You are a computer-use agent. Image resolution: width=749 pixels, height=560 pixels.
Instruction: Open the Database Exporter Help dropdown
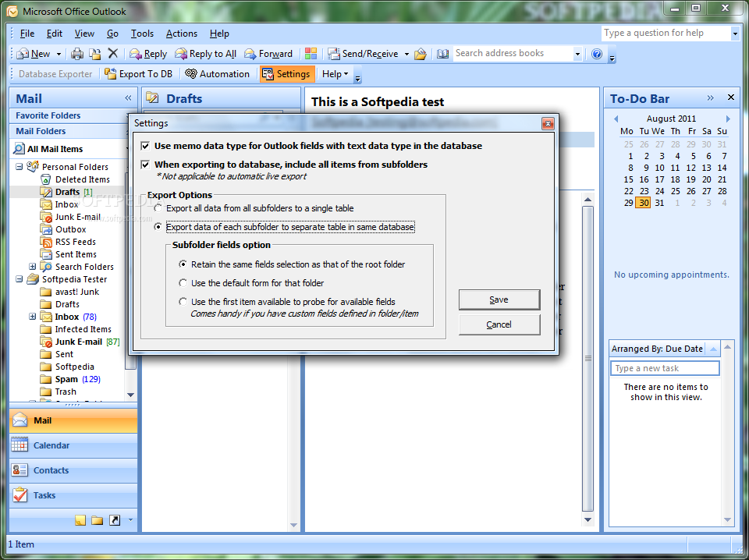coord(335,74)
